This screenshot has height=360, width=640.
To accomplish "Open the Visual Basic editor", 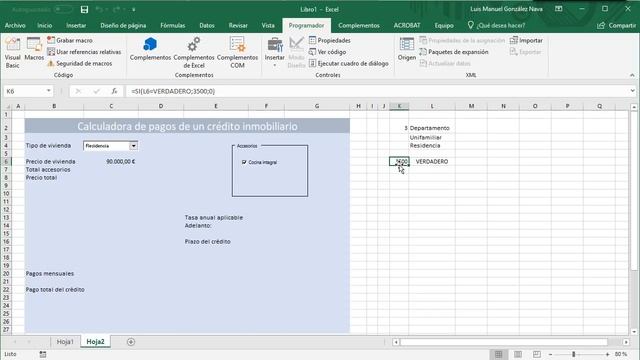I will coord(13,53).
